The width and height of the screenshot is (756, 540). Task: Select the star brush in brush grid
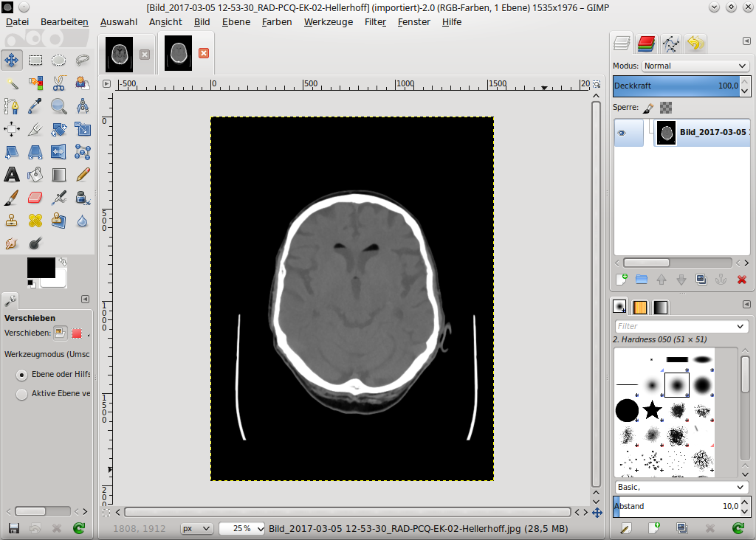coord(653,410)
